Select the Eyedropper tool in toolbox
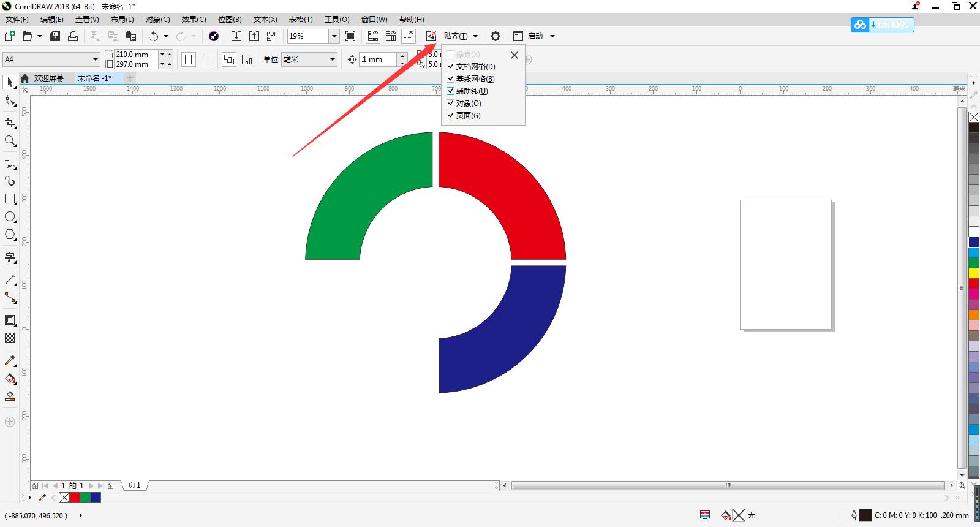Image resolution: width=980 pixels, height=527 pixels. pos(10,360)
